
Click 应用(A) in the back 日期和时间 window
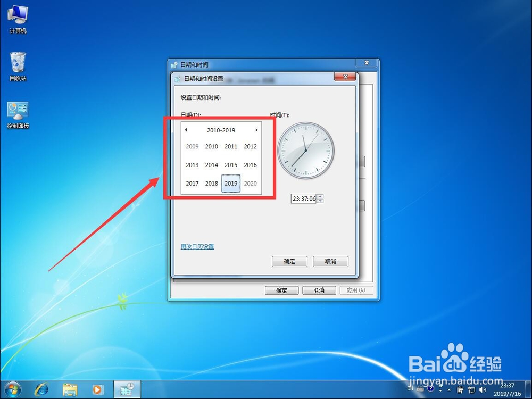point(356,290)
